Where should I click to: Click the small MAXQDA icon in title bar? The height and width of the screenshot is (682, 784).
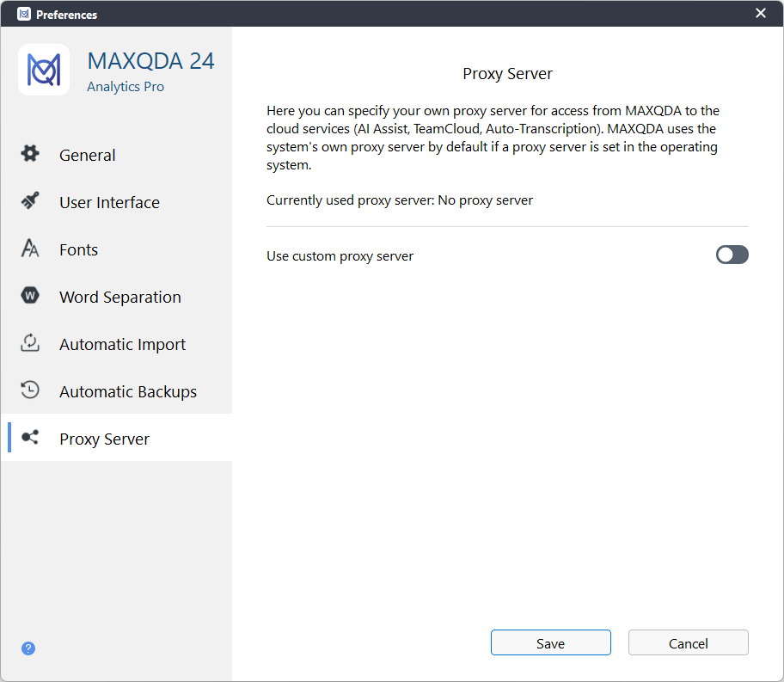(x=24, y=14)
